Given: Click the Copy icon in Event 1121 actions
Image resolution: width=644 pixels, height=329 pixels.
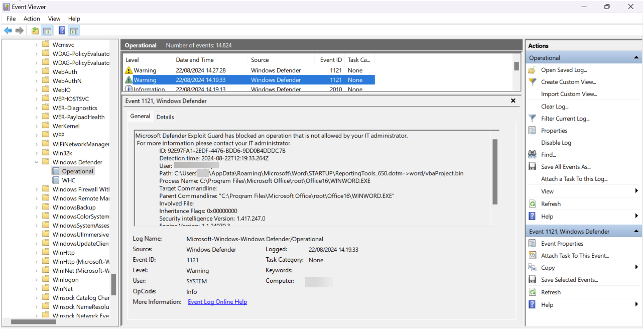Looking at the screenshot, I should click(x=533, y=268).
